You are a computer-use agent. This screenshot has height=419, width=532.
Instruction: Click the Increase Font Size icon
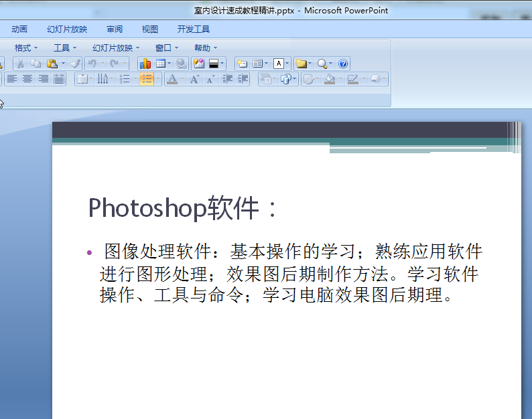tap(194, 79)
